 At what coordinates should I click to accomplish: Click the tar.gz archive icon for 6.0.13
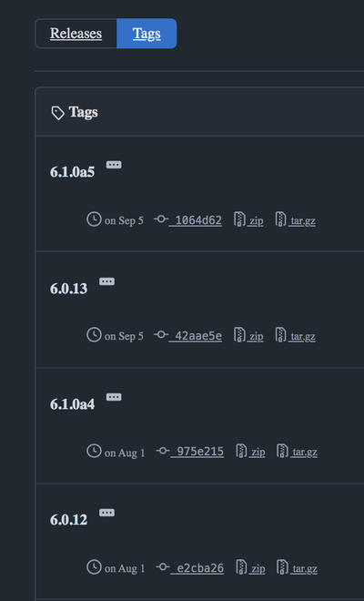[x=280, y=334]
